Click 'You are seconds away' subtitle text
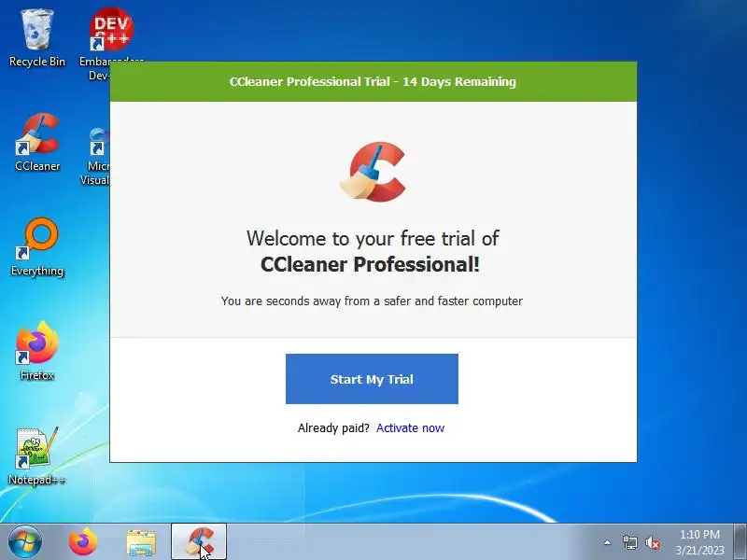The image size is (747, 560). [x=372, y=301]
